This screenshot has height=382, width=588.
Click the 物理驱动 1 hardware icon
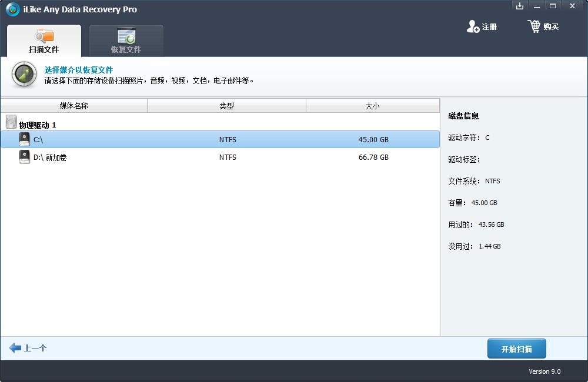10,121
